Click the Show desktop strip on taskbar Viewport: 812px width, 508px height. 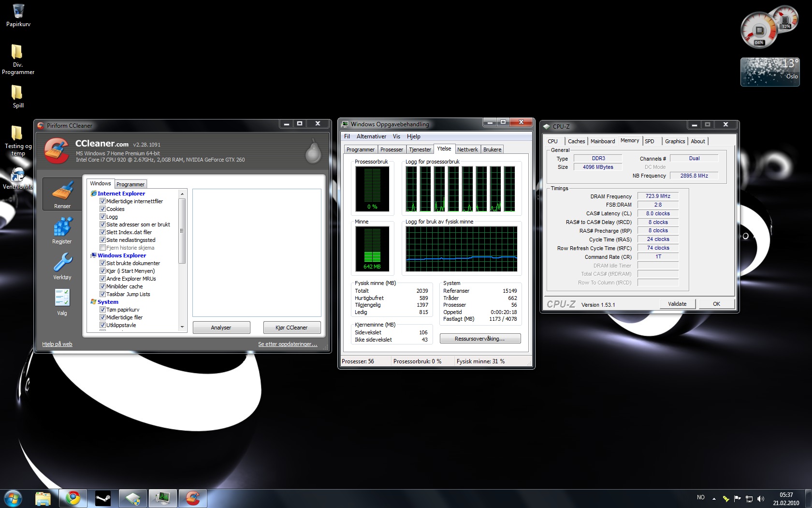pos(808,499)
